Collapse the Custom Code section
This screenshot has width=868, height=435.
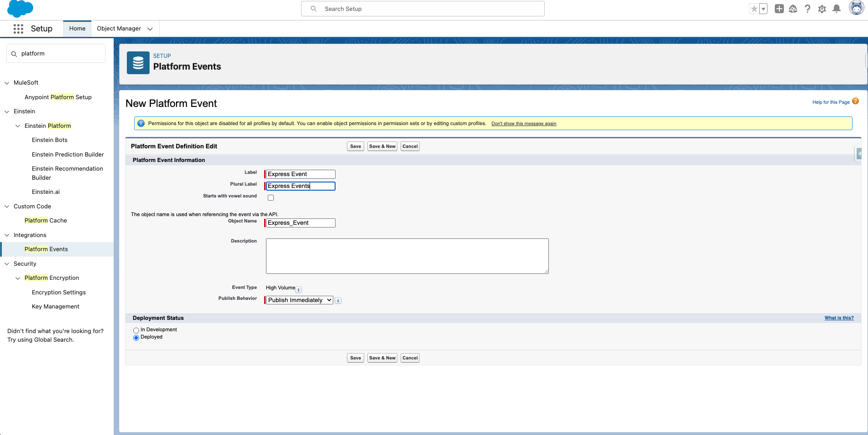pos(7,207)
